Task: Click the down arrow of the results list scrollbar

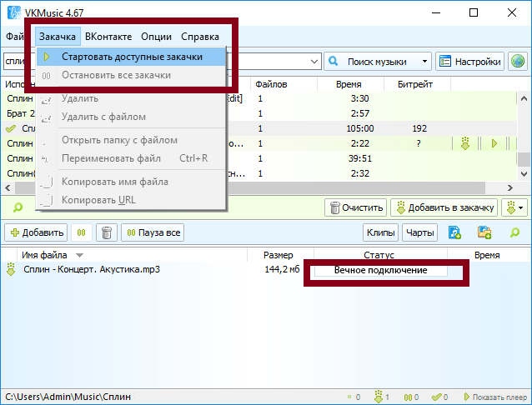Action: [524, 174]
